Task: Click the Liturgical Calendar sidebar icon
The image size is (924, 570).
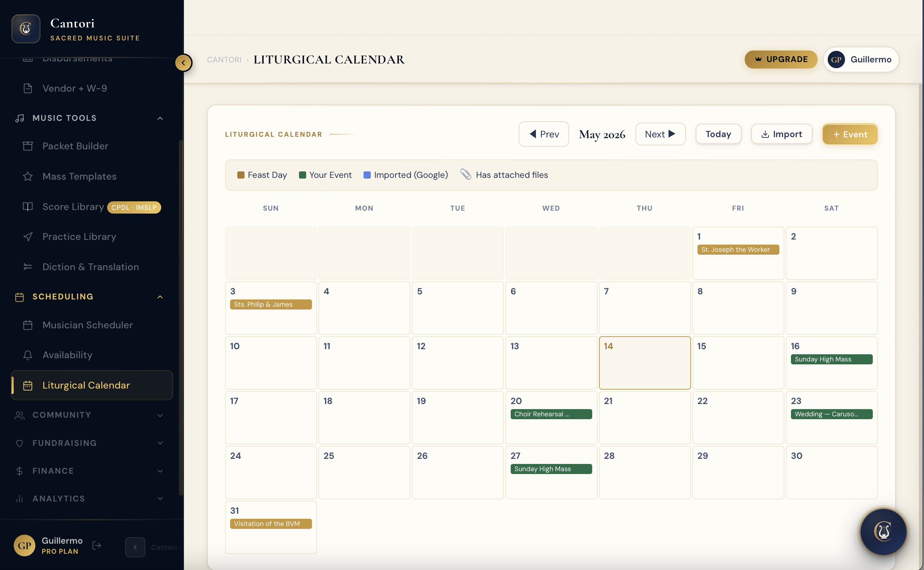Action: (27, 385)
